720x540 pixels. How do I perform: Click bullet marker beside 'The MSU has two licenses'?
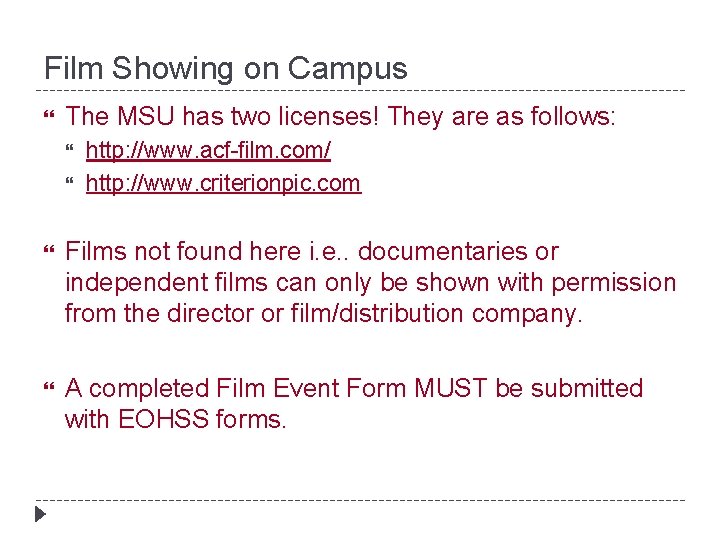point(49,114)
